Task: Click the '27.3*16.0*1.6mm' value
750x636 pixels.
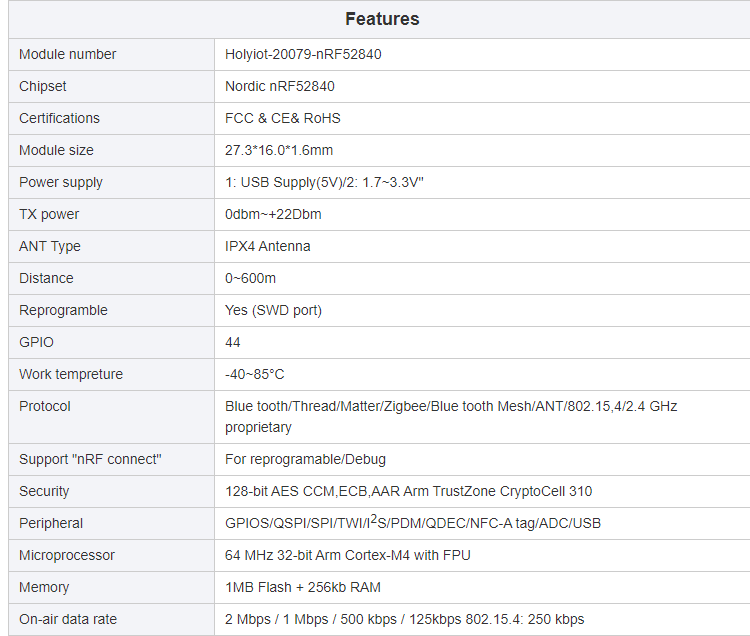Action: (x=279, y=150)
